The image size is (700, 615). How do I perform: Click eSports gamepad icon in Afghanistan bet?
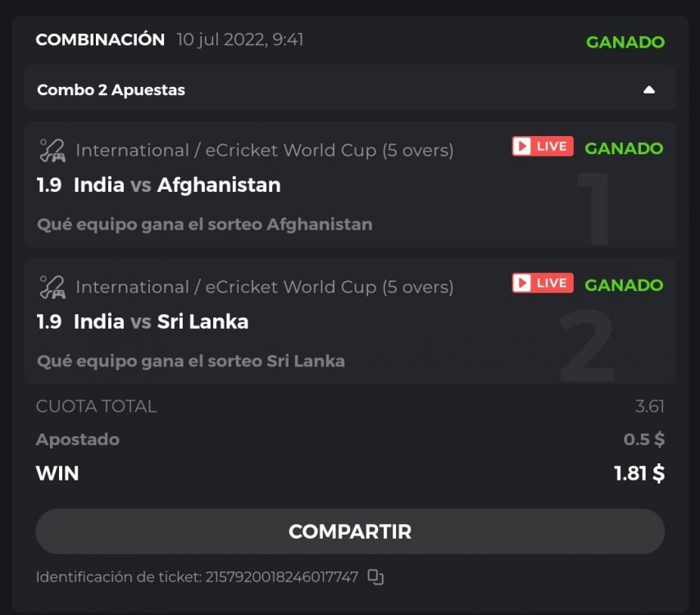pyautogui.click(x=52, y=151)
